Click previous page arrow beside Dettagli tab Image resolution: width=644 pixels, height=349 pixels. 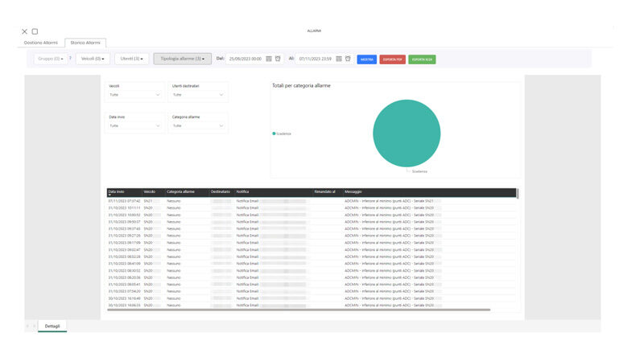27,326
